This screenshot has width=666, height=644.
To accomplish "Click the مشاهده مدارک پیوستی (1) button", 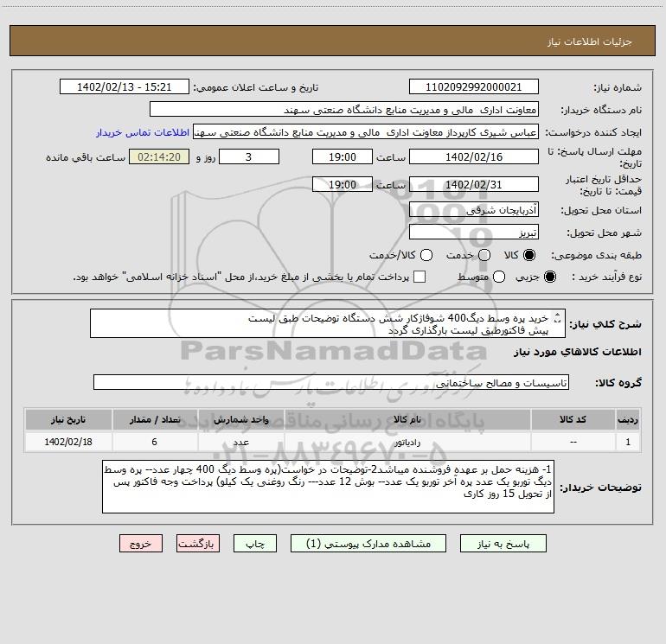I will (x=368, y=544).
